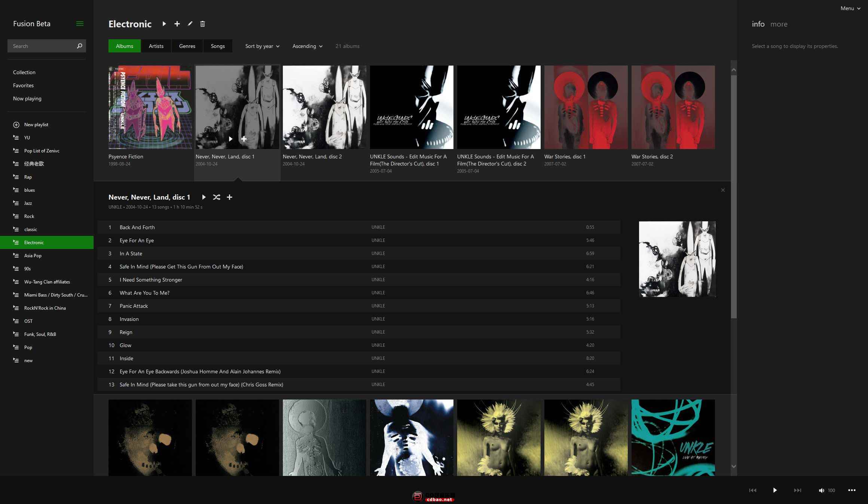Select track Invasion
This screenshot has height=504, width=868.
point(359,319)
